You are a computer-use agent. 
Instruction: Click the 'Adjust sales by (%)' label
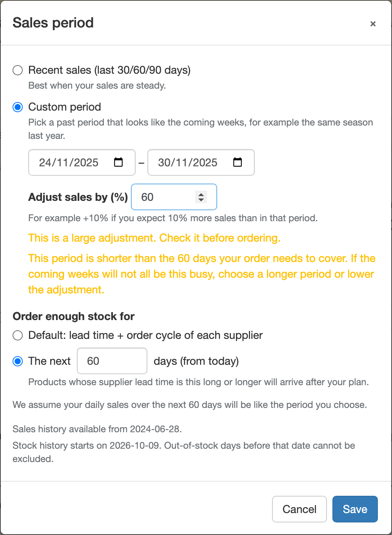[78, 197]
